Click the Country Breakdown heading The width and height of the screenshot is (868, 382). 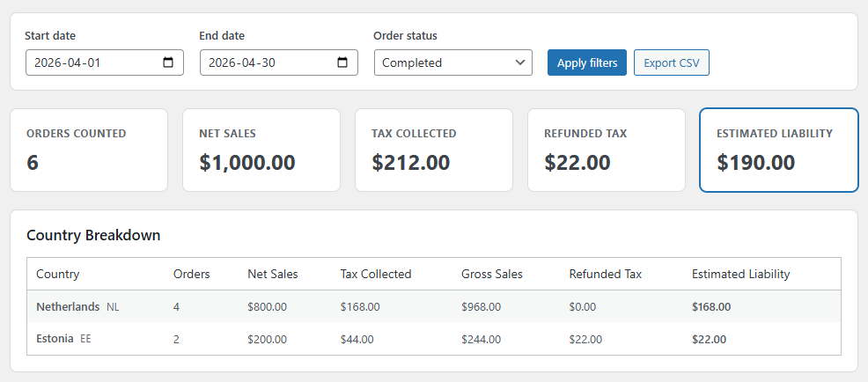pos(93,235)
